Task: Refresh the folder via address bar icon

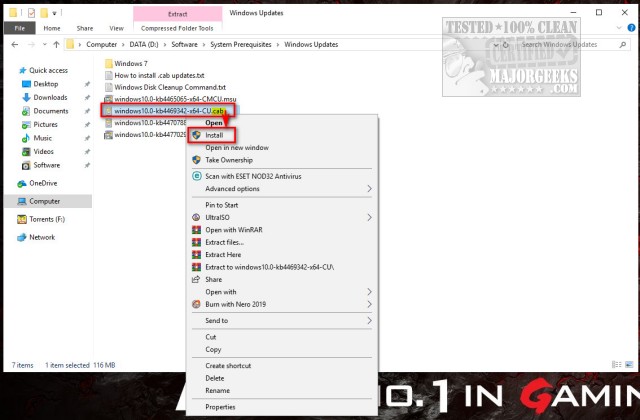Action: pos(506,45)
